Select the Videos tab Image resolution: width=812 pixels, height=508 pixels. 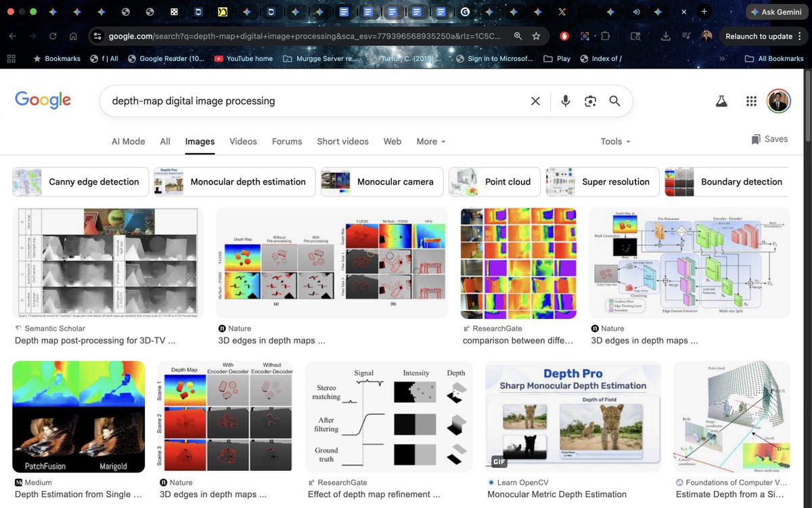coord(243,141)
